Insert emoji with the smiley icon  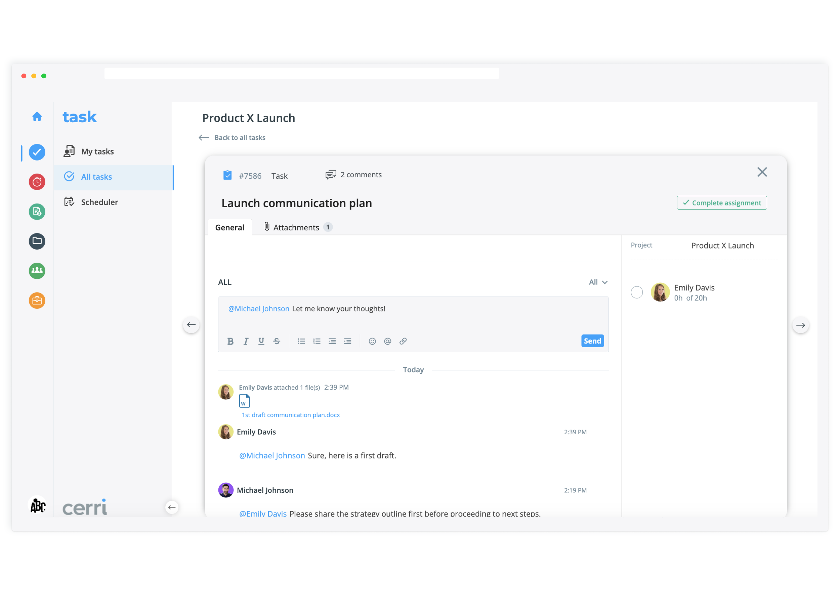pyautogui.click(x=372, y=341)
